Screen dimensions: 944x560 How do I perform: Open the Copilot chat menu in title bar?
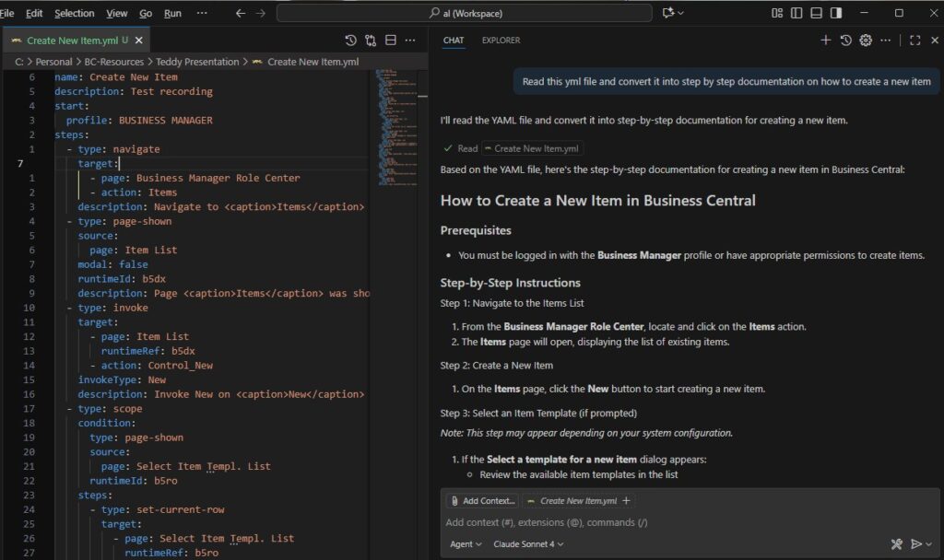click(x=673, y=13)
